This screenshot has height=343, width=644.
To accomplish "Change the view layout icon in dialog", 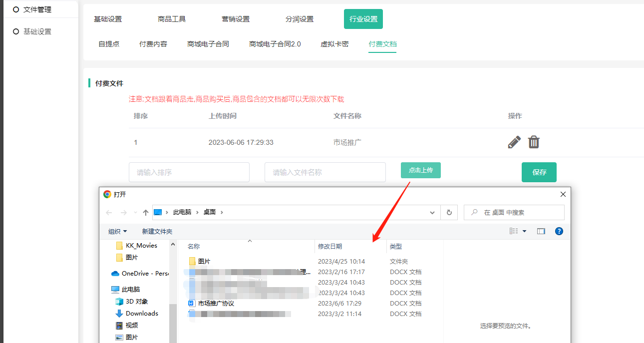I will 514,231.
